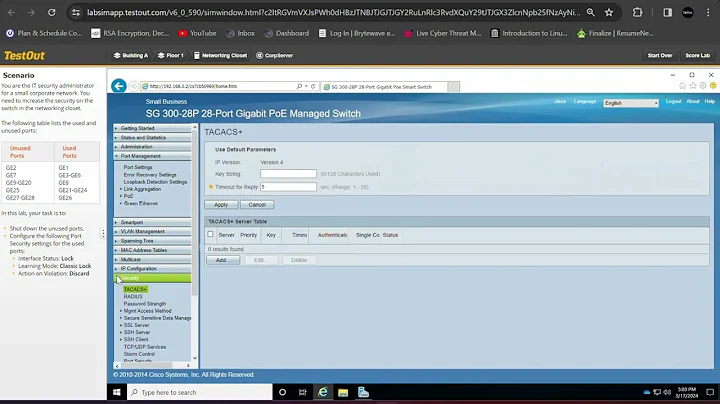Click the nav menu scroll down arrow
The height and width of the screenshot is (404, 720).
[x=195, y=358]
